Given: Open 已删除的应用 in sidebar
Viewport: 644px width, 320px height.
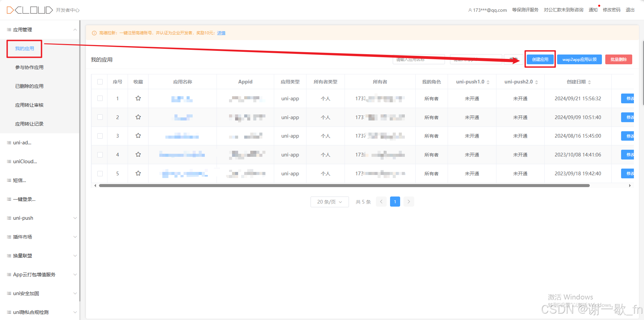Looking at the screenshot, I should tap(29, 86).
